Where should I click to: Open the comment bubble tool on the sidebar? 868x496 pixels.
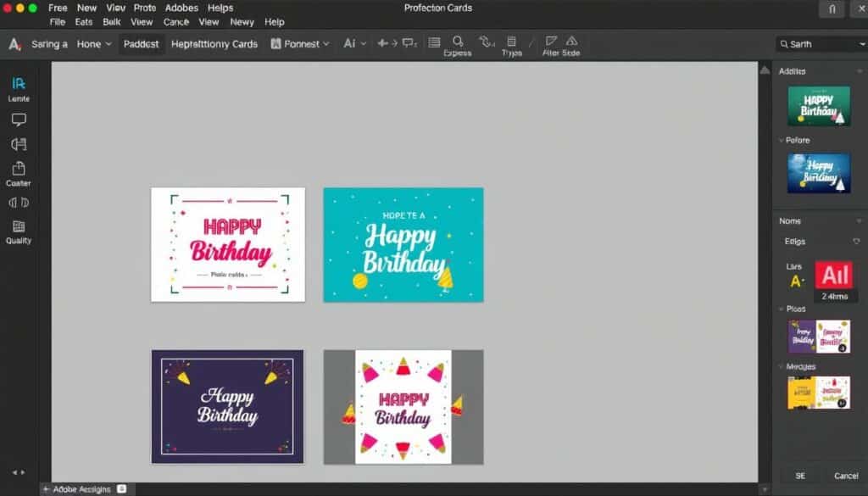pos(18,119)
